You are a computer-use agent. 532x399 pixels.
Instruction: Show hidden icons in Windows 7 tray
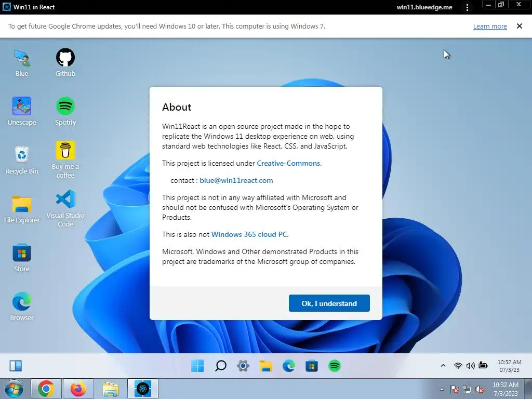442,389
